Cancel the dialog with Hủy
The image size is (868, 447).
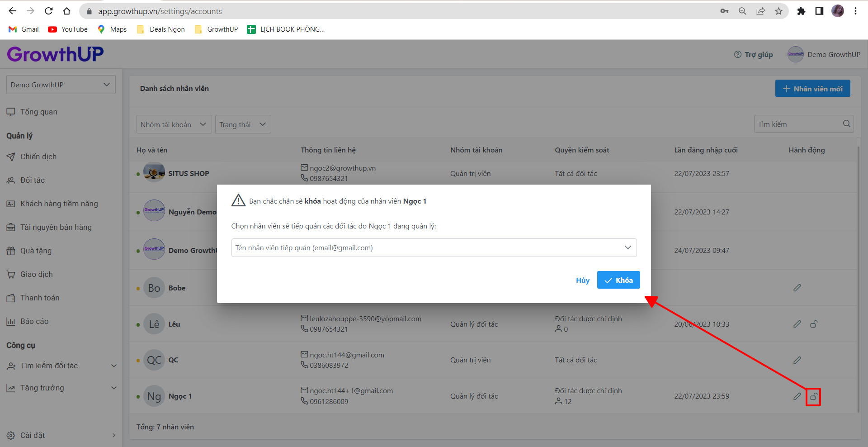(x=582, y=281)
